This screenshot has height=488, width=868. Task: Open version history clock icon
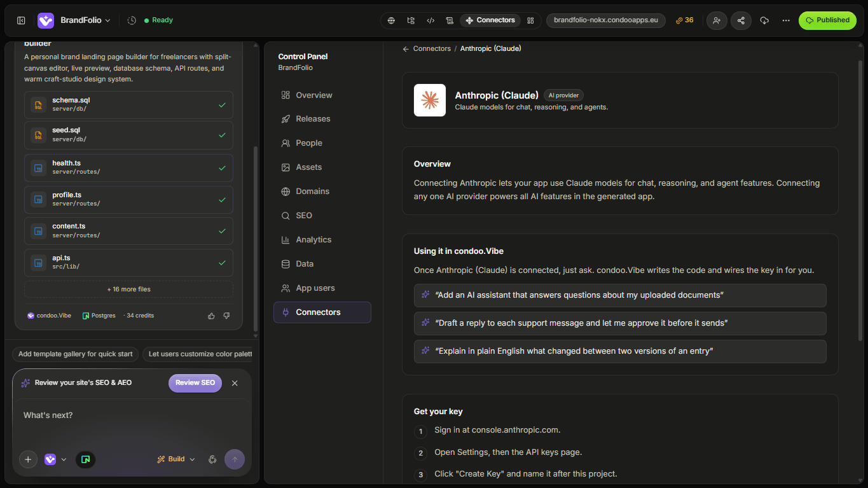point(132,20)
